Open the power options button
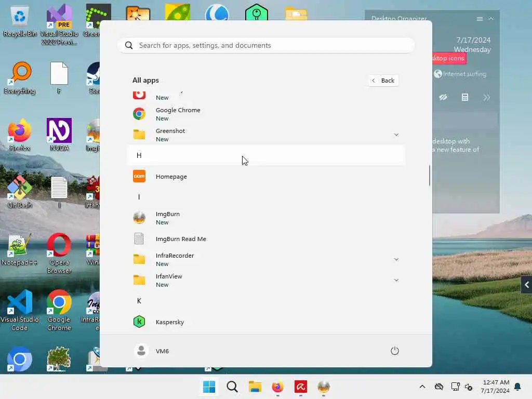The image size is (532, 399). pyautogui.click(x=395, y=351)
